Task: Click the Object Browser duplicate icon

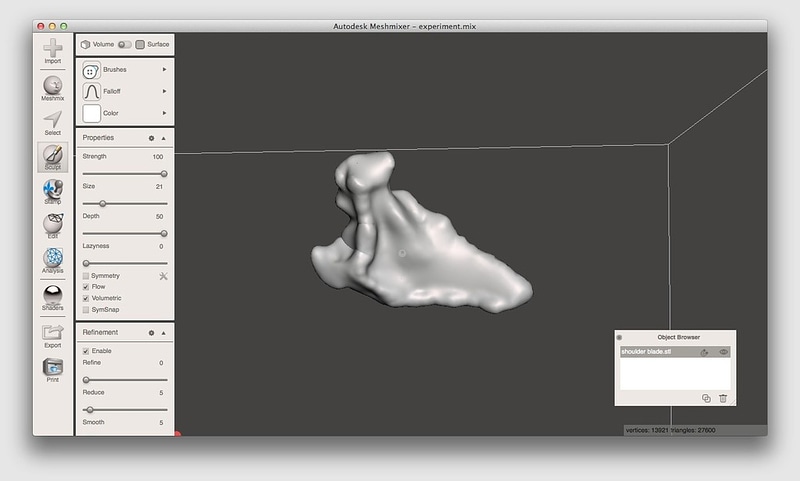Action: click(706, 398)
